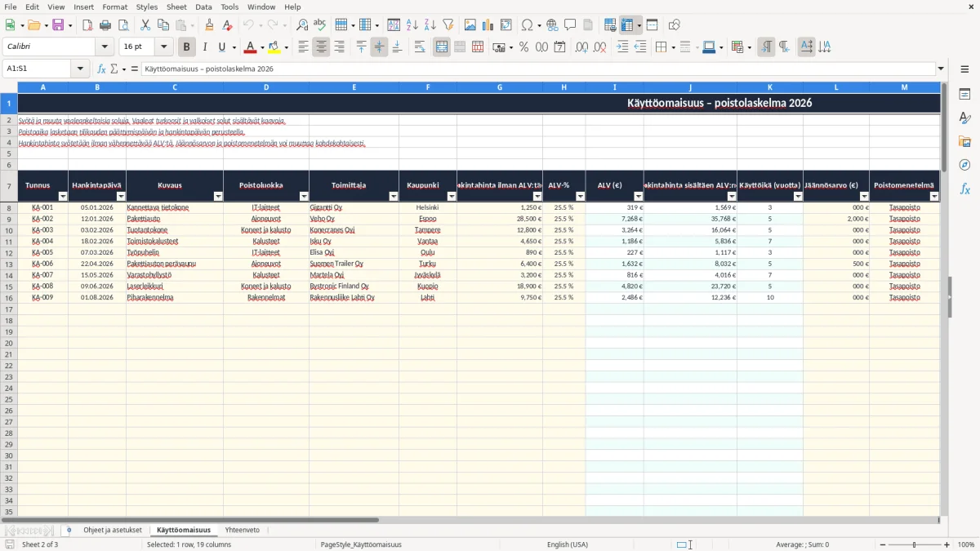Image resolution: width=980 pixels, height=551 pixels.
Task: Open Sidebar Properties panel icon
Action: coord(964,94)
